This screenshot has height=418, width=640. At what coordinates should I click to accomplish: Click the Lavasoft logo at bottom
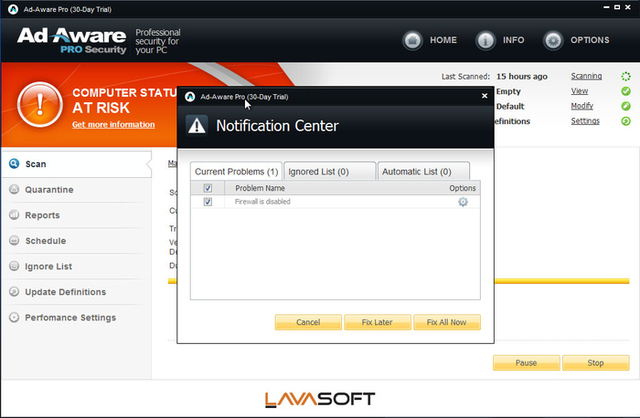(320, 399)
